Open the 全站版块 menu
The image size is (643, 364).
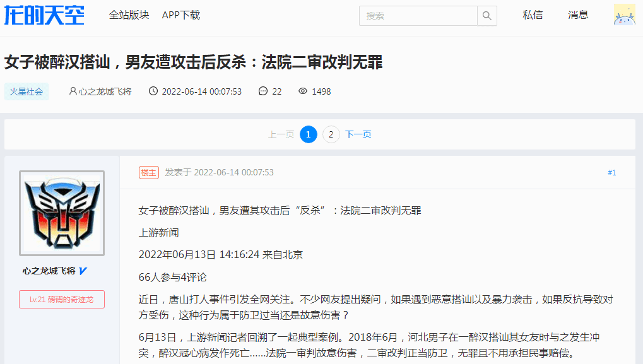click(129, 15)
